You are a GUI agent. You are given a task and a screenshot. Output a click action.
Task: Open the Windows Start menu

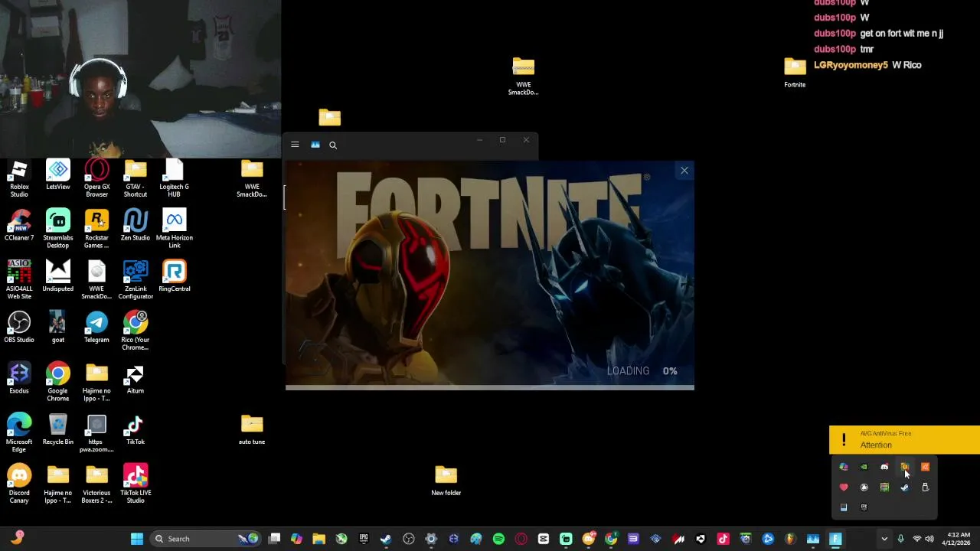(137, 539)
